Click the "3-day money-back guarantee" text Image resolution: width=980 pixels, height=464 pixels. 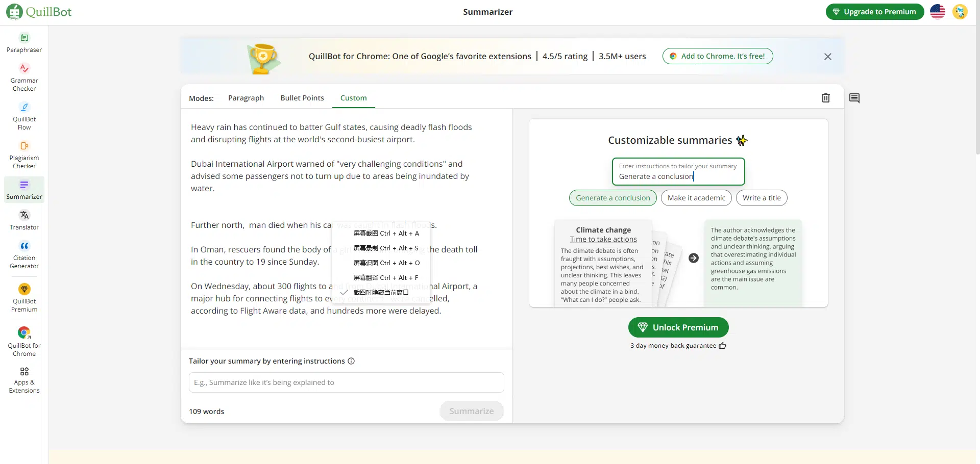coord(673,346)
